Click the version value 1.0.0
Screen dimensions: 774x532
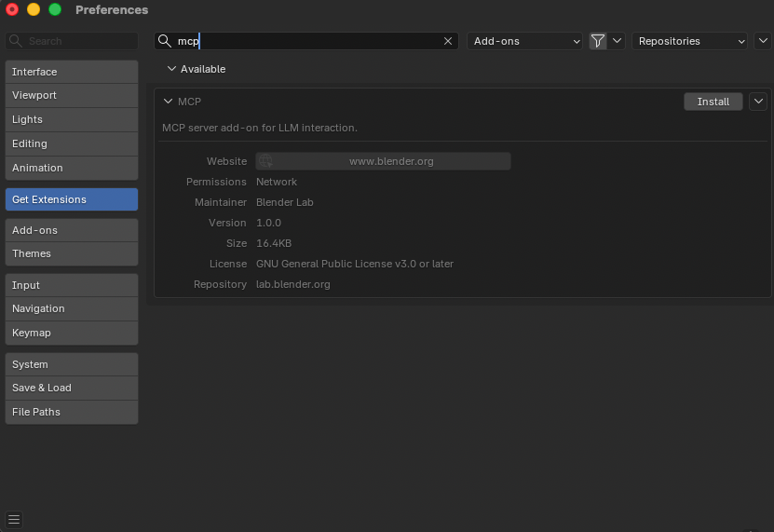click(268, 223)
